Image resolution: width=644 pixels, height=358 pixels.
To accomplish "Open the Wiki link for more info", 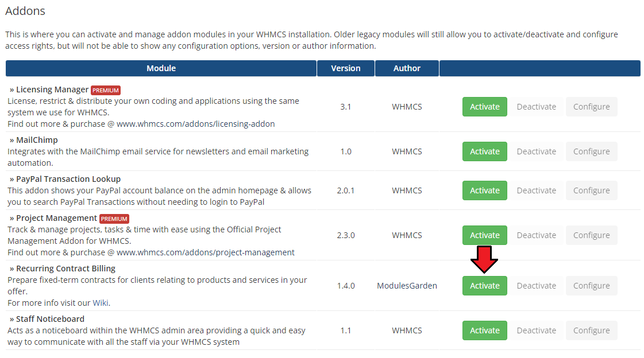I will (101, 303).
